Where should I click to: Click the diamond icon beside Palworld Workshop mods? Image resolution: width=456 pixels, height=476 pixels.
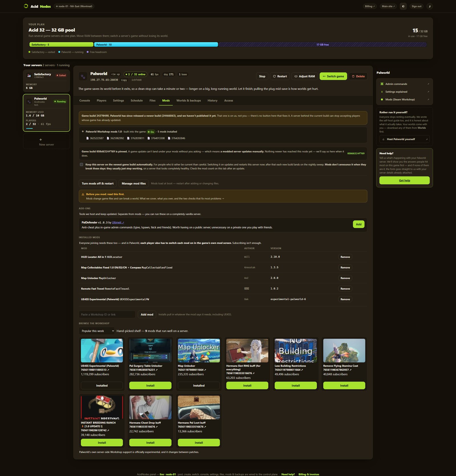point(83,131)
